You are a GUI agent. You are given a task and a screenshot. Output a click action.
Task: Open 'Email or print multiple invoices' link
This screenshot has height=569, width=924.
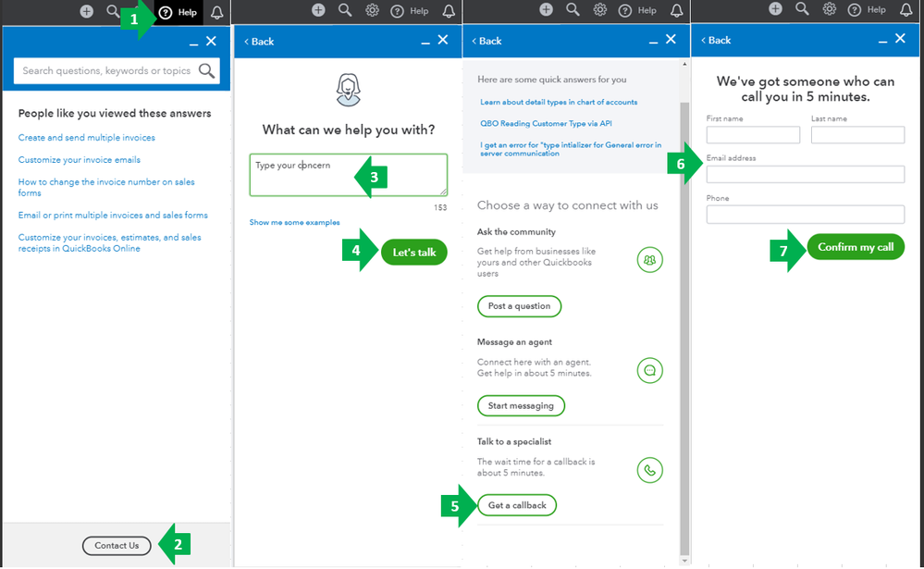[x=113, y=216]
